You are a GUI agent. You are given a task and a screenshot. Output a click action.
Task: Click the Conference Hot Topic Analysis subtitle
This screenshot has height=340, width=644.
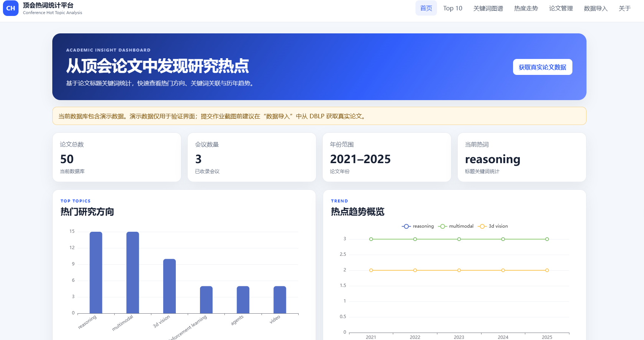coord(53,13)
